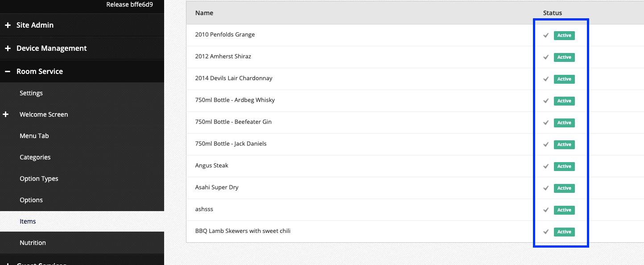
Task: Toggle Active status of 2014 Devils Lair Chardonnay
Action: 564,79
